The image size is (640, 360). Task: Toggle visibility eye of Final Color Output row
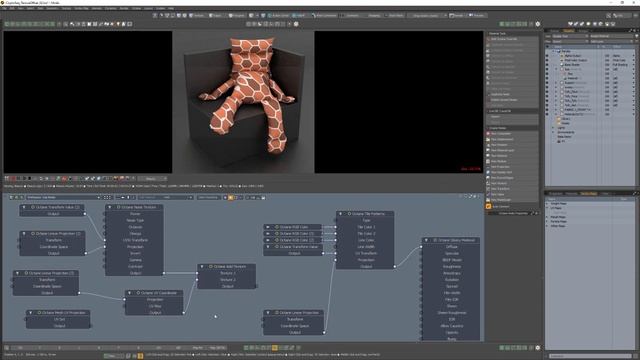547,60
